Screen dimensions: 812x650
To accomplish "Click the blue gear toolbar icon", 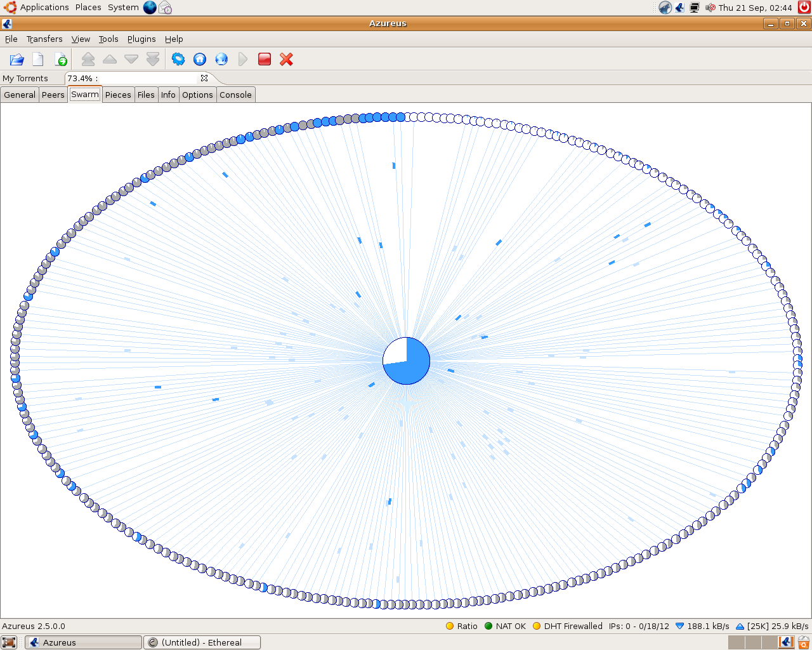I will pyautogui.click(x=178, y=60).
